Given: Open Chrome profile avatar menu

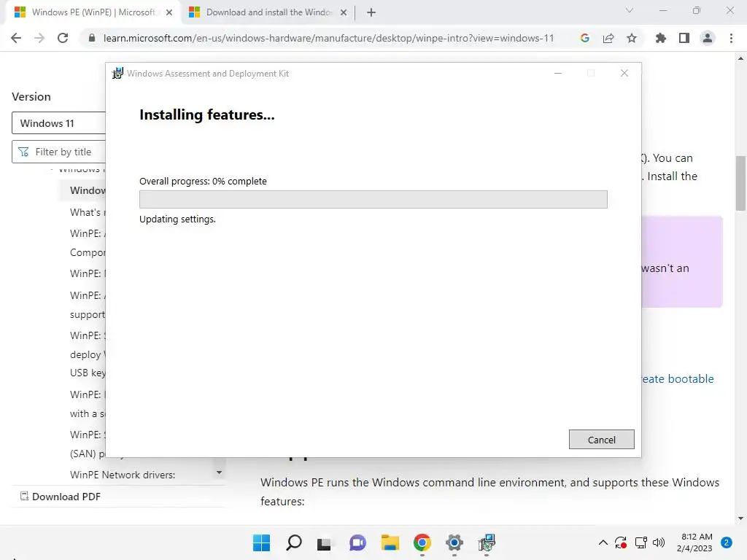Looking at the screenshot, I should pyautogui.click(x=708, y=38).
